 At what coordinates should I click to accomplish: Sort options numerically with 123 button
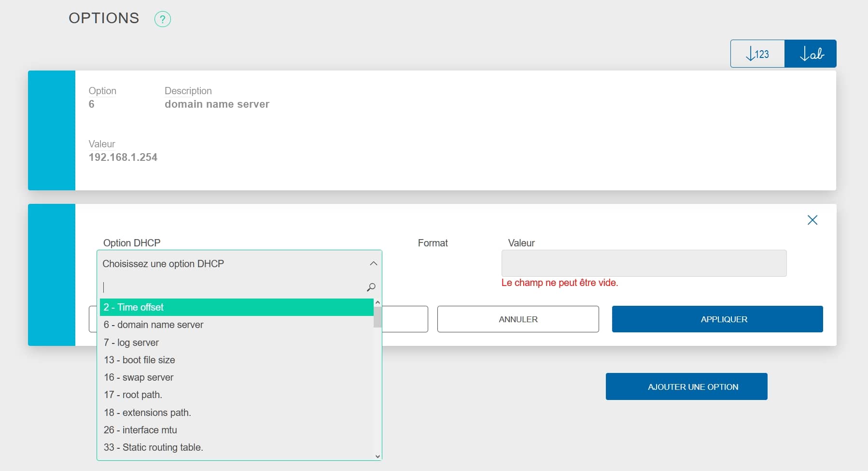(757, 54)
